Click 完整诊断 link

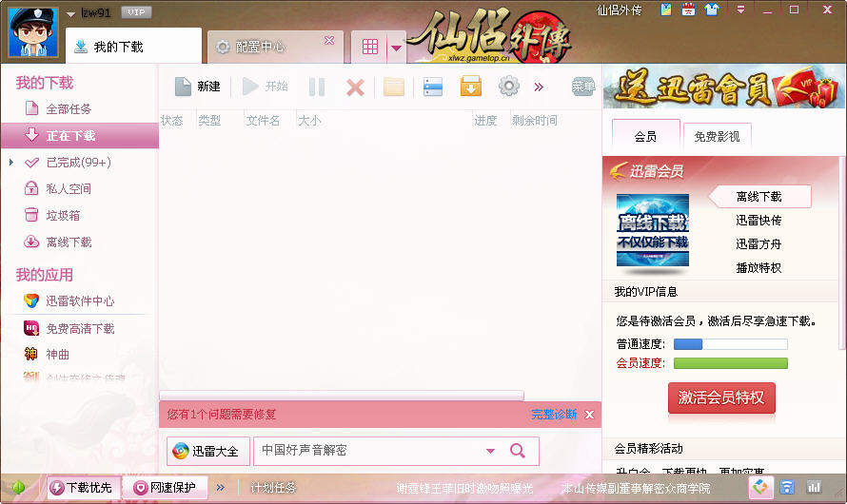click(554, 414)
